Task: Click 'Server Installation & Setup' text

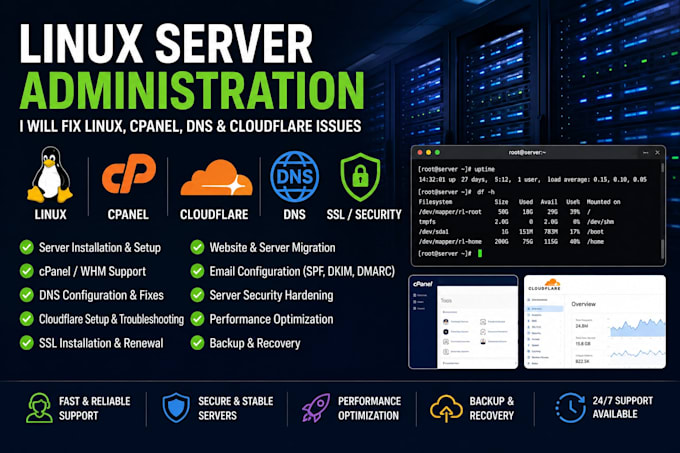Action: [100, 248]
